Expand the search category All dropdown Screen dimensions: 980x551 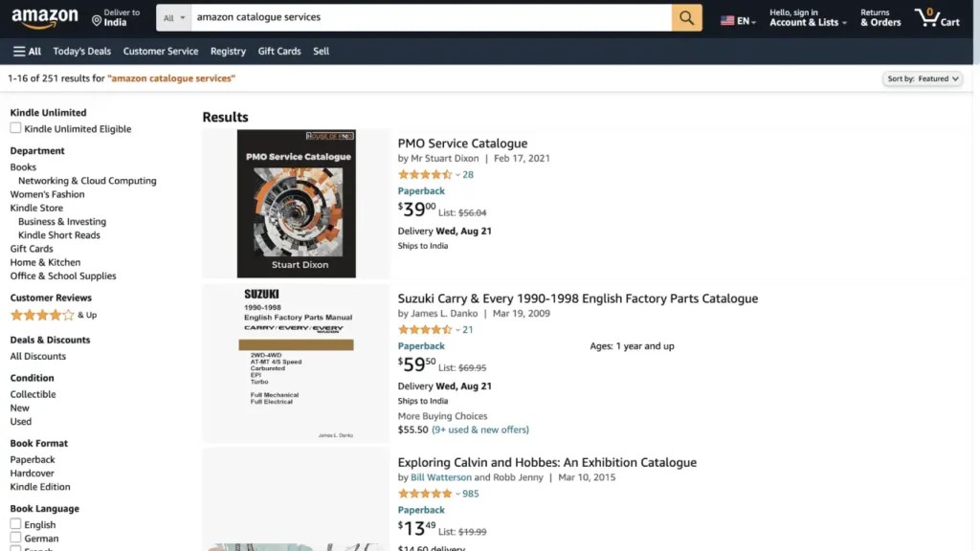tap(173, 17)
